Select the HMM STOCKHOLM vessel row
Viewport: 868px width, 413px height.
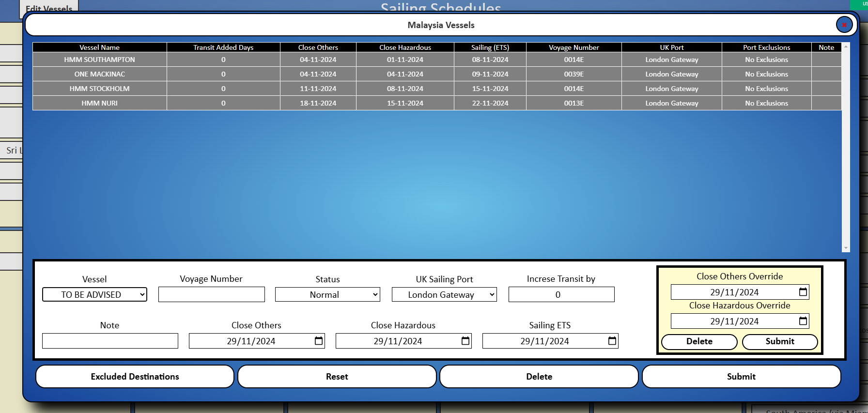(x=99, y=89)
